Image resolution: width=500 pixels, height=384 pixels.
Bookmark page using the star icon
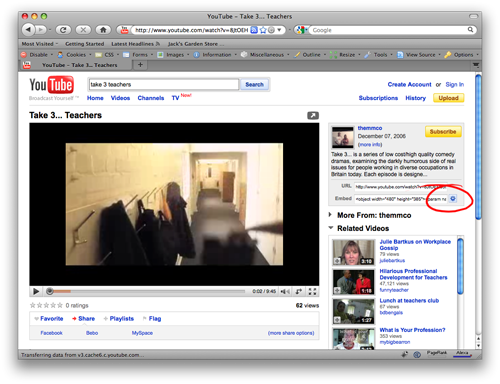pyautogui.click(x=263, y=30)
